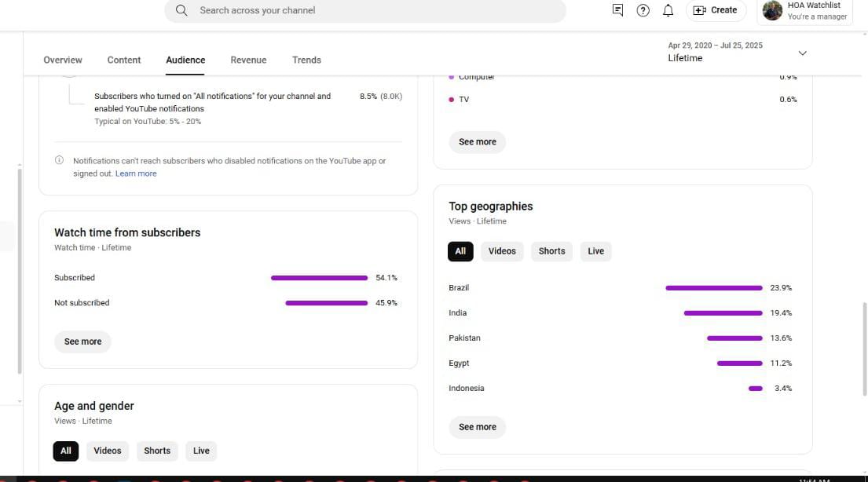Select Videos filter in Top geographies
This screenshot has height=482, width=868.
pyautogui.click(x=502, y=251)
